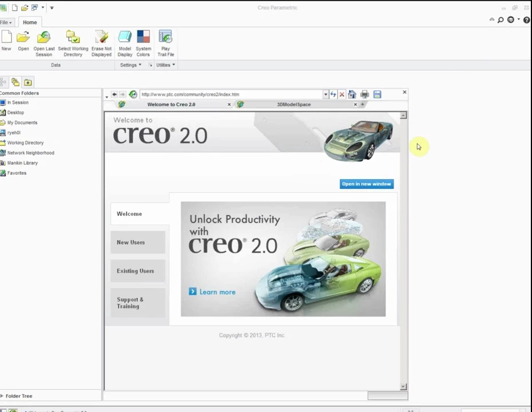Expand the Utilities group dropdown
Viewport: 532px width, 412px height.
165,65
